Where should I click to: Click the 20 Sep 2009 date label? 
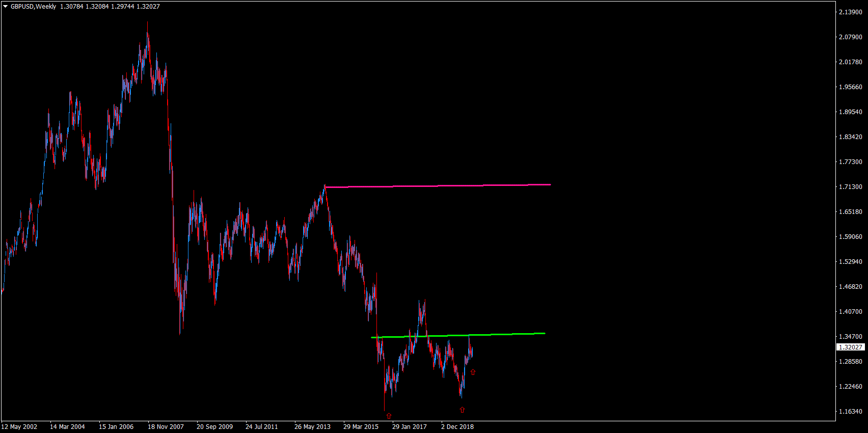(x=214, y=427)
